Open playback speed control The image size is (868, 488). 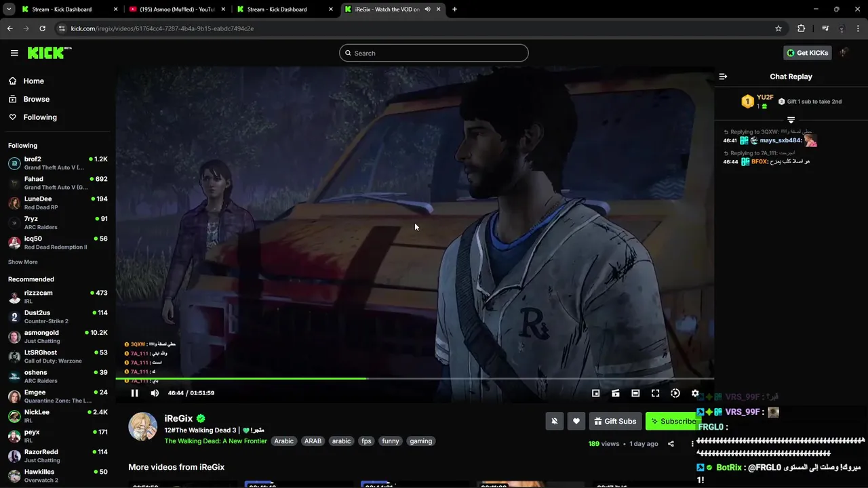coord(675,393)
